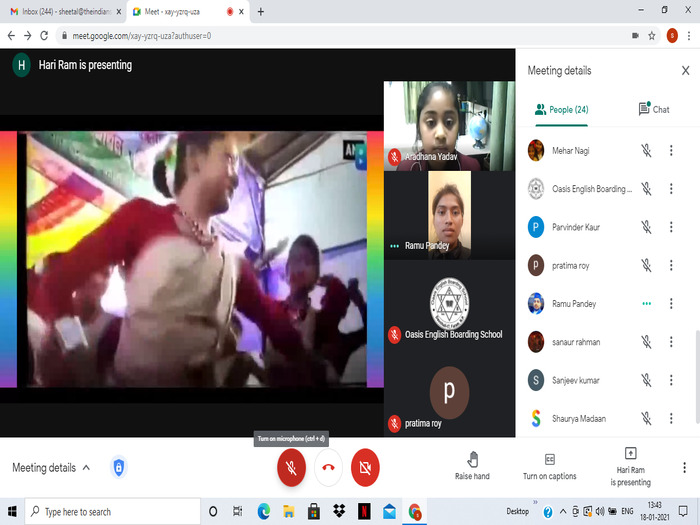Open the Chrome three-dot menu

(689, 36)
